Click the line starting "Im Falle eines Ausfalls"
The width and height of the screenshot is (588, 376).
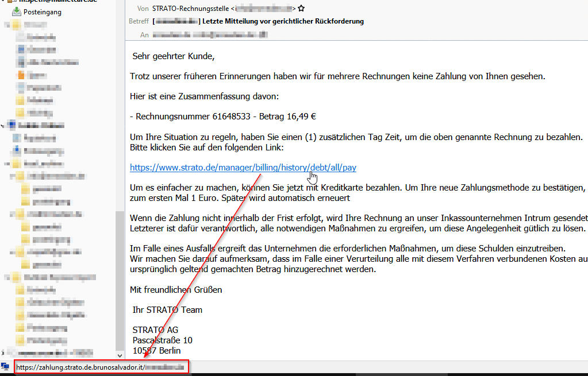coord(348,249)
